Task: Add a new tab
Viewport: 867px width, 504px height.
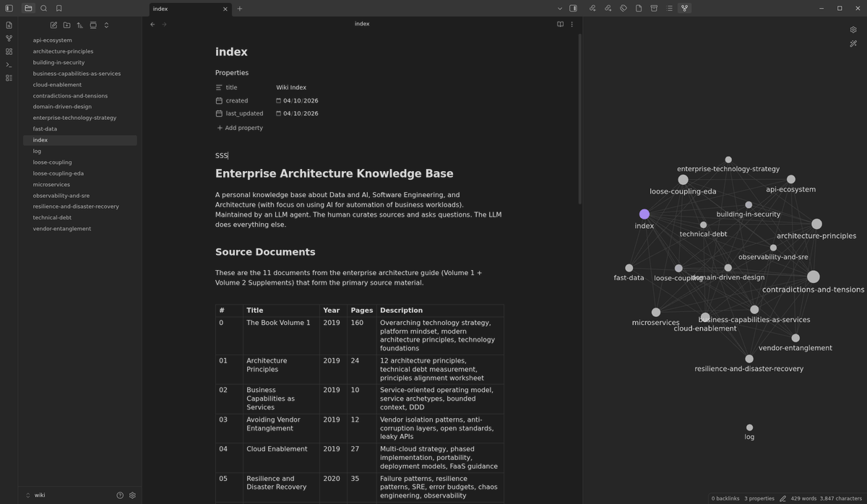Action: tap(240, 9)
